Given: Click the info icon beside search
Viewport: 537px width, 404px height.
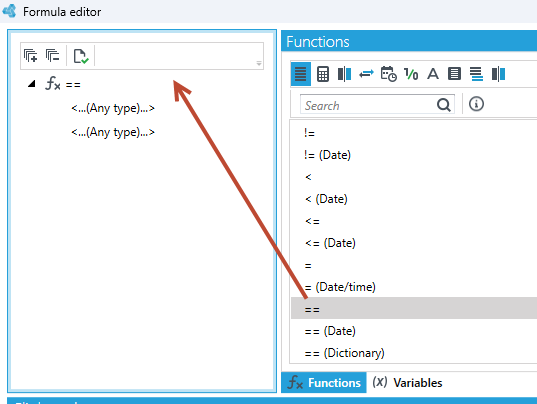Looking at the screenshot, I should pos(476,104).
